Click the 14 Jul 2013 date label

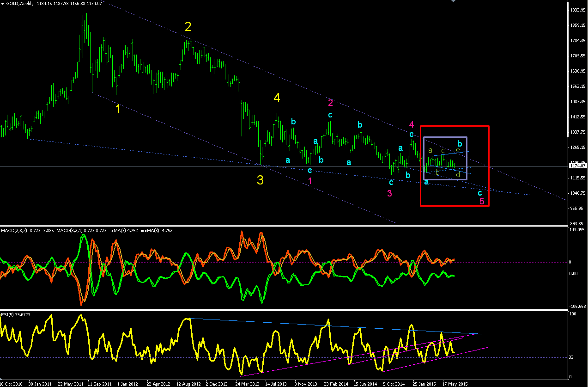click(276, 384)
